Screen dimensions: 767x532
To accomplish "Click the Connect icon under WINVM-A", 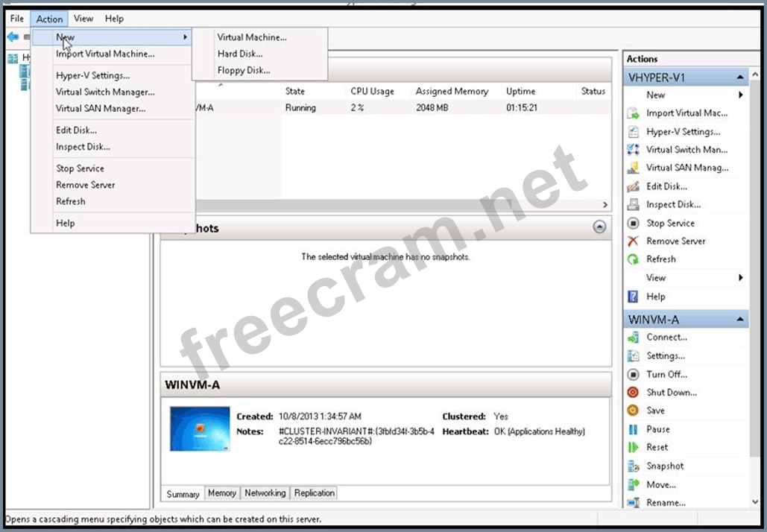I will coord(633,337).
